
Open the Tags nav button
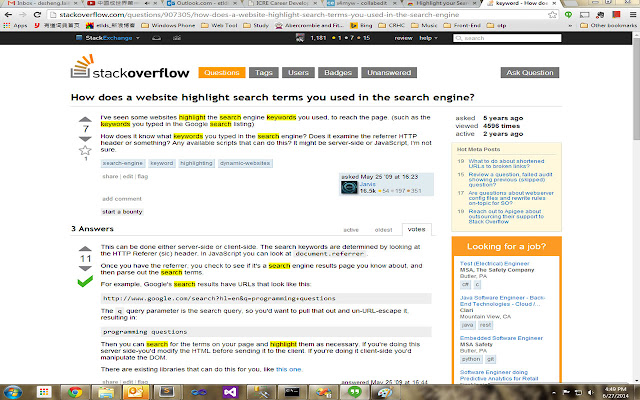click(264, 73)
